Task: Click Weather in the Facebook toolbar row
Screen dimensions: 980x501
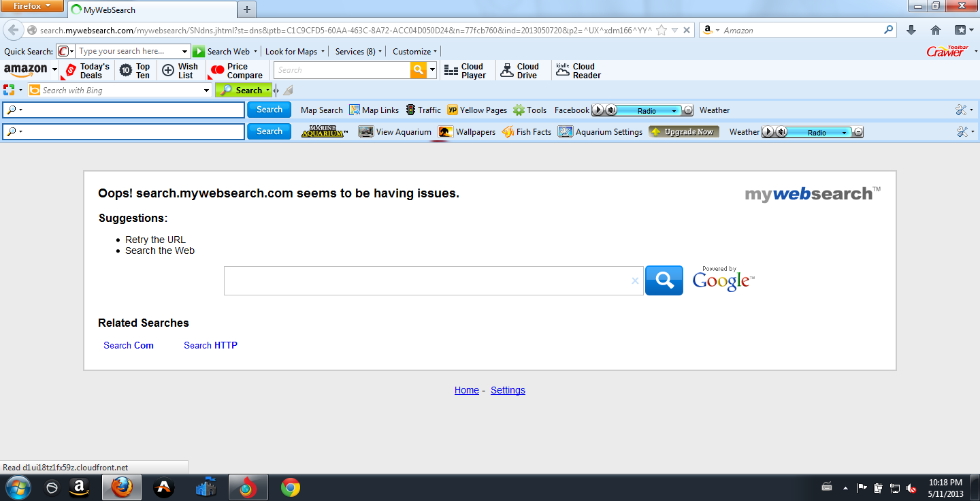Action: coord(715,110)
